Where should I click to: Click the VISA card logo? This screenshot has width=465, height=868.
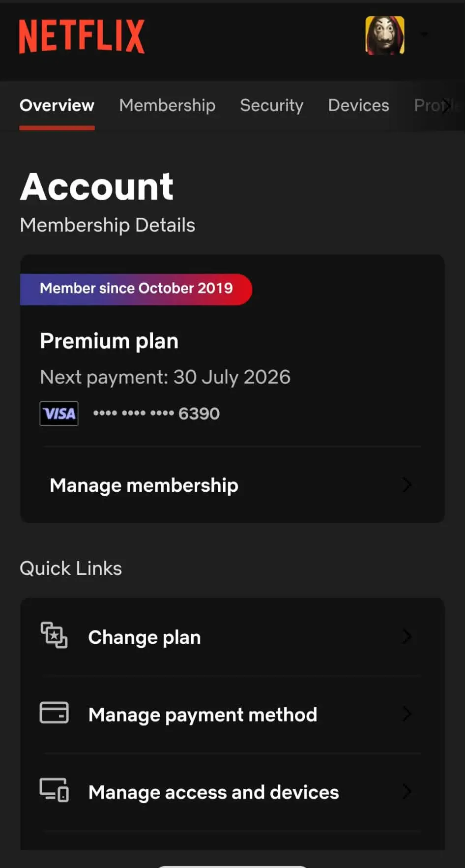tap(59, 414)
